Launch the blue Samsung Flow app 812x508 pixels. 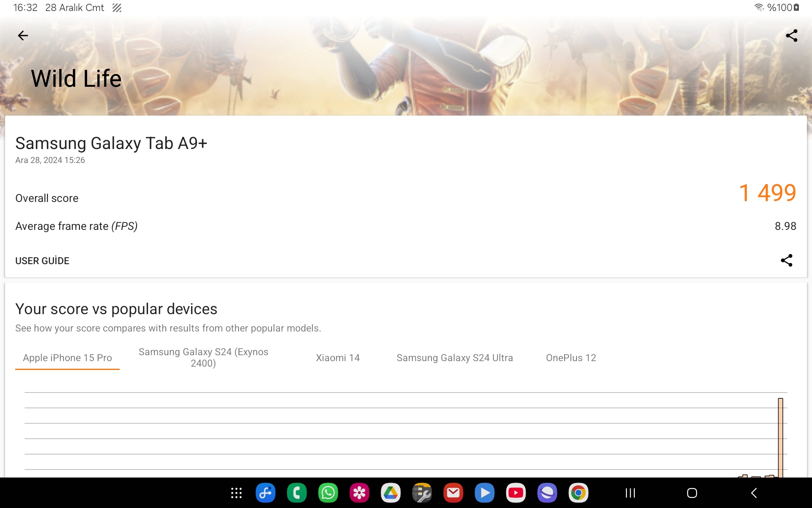(x=266, y=493)
